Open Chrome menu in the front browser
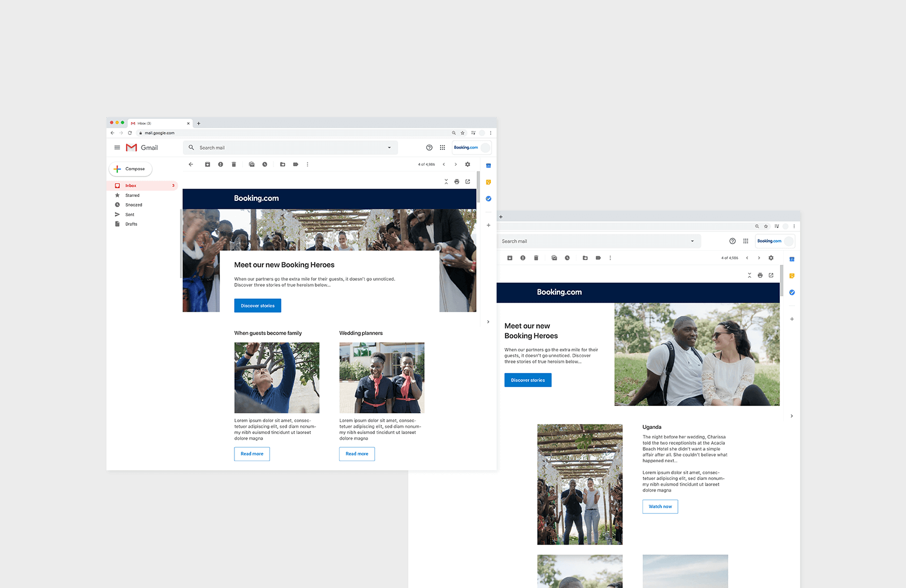The image size is (906, 588). click(x=491, y=133)
